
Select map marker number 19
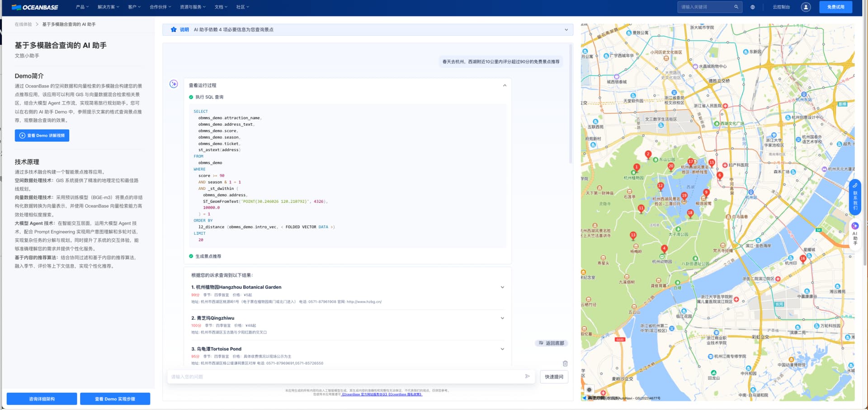684,196
